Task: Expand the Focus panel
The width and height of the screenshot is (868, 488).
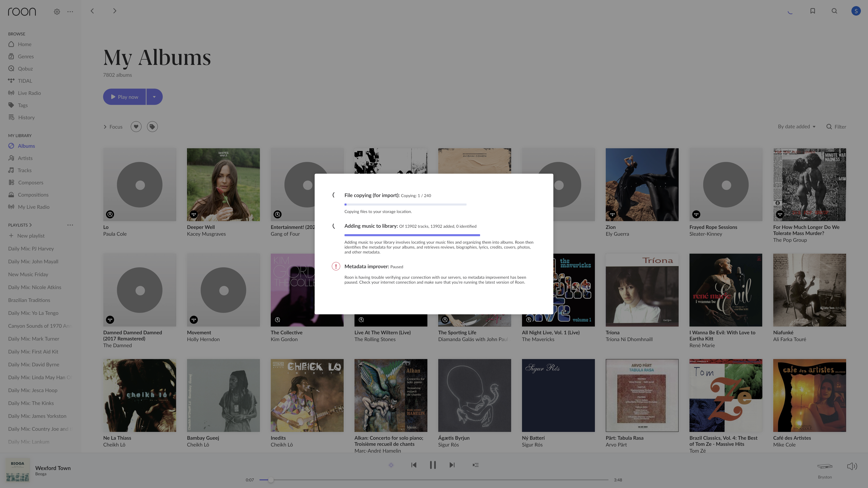Action: click(113, 127)
